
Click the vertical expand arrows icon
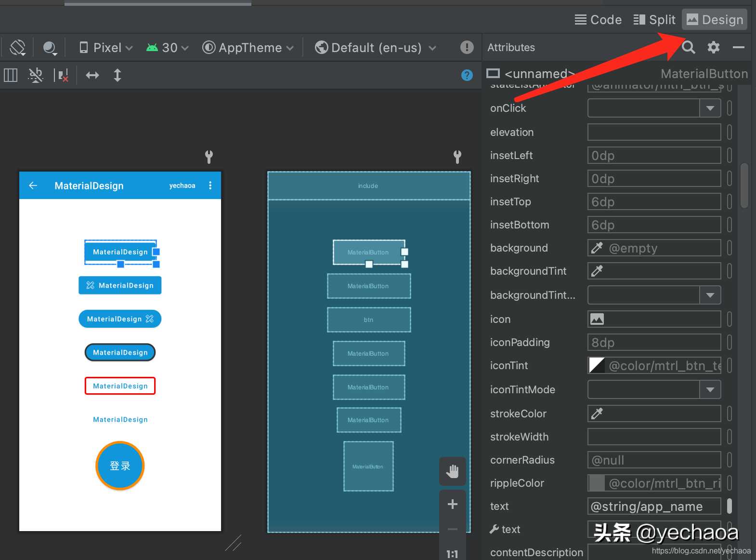(x=117, y=75)
